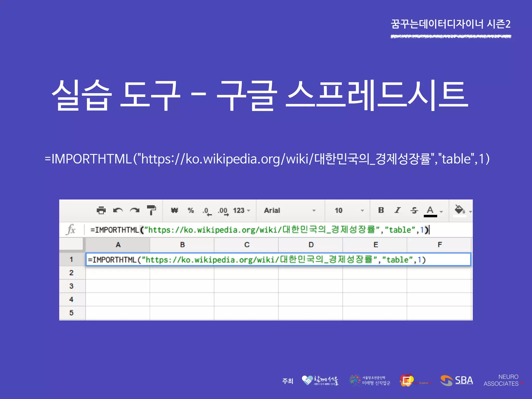
Task: Click the 꿈꾸는데이터디자이너 시즌2 header text
Action: pos(451,24)
